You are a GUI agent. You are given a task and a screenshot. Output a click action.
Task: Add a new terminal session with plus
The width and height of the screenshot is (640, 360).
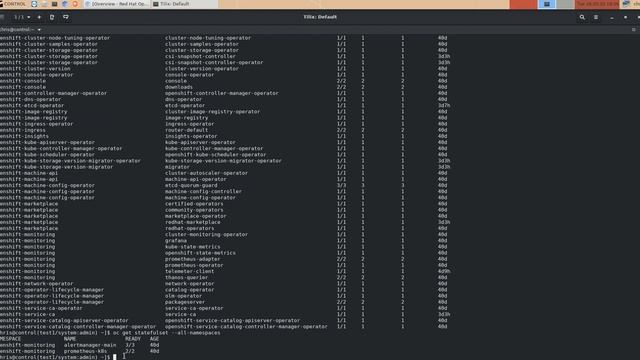pyautogui.click(x=39, y=17)
